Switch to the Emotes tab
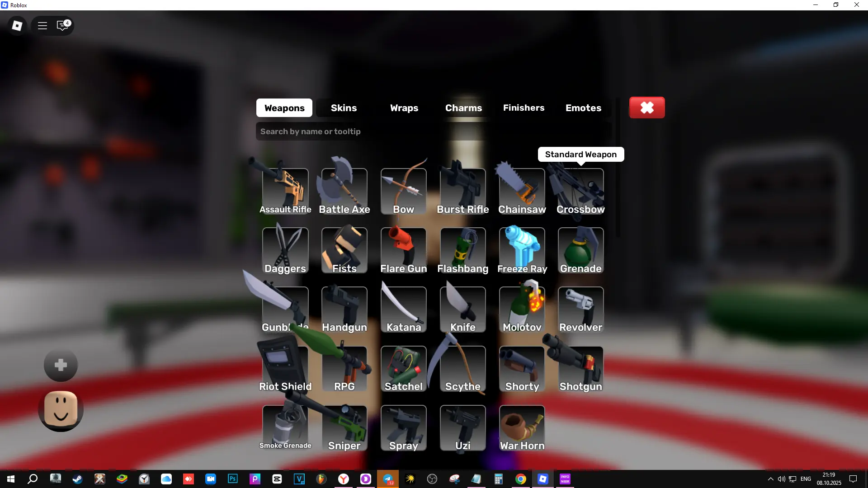The width and height of the screenshot is (868, 488). [x=583, y=108]
